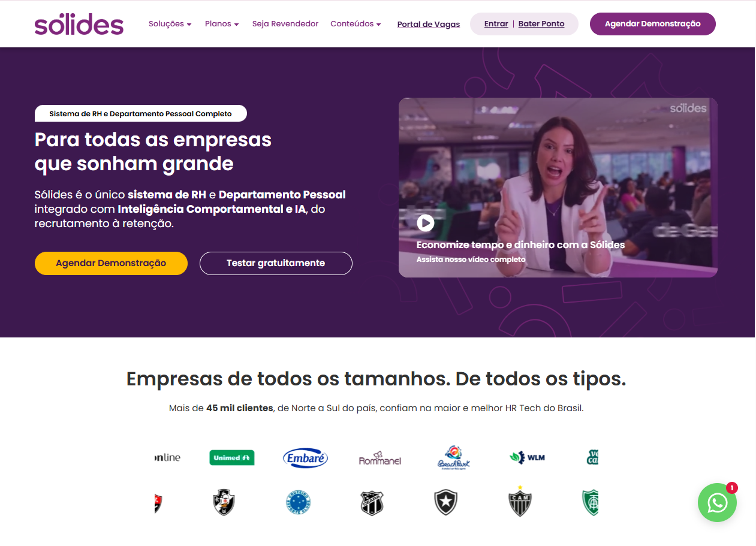Click the Vasco da Gama crest

point(224,502)
